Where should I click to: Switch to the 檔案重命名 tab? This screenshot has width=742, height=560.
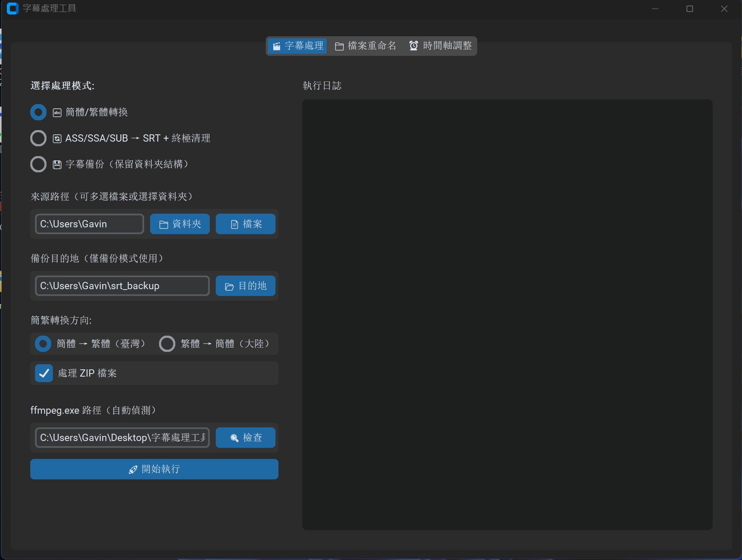coord(366,46)
